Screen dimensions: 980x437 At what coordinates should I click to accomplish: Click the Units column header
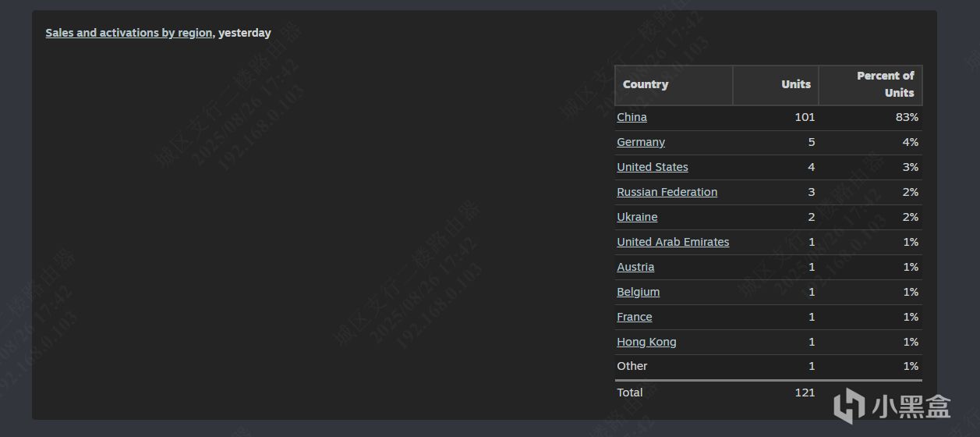pos(796,84)
